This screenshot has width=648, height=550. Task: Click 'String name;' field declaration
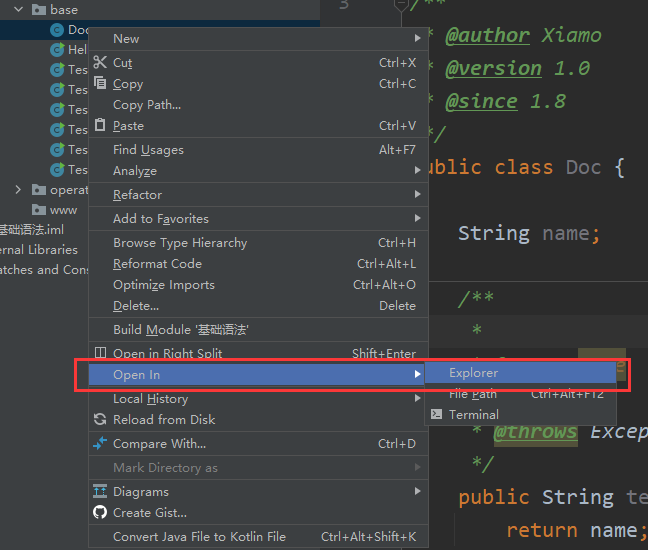[x=529, y=234]
